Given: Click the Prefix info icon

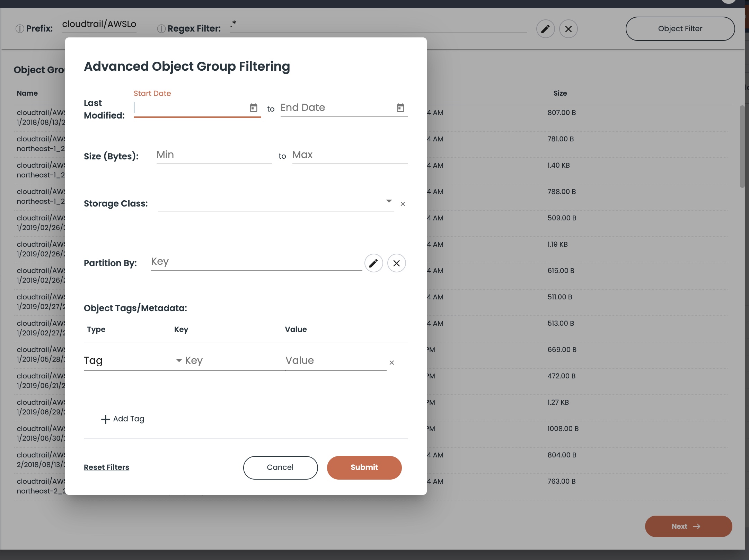Looking at the screenshot, I should tap(20, 28).
